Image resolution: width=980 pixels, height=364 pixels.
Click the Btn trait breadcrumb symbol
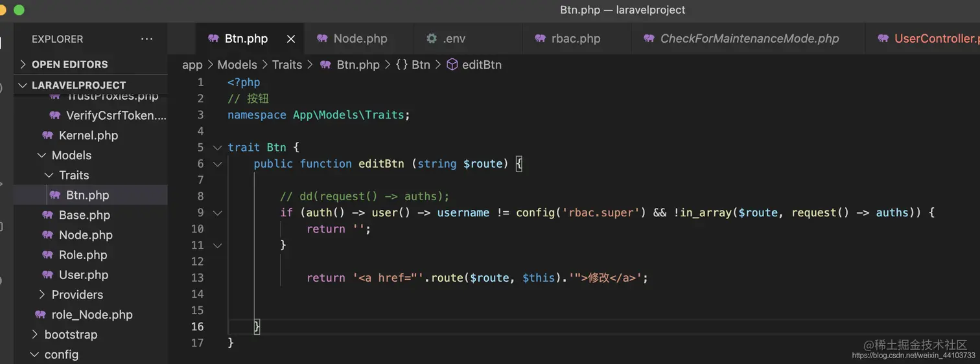point(421,65)
